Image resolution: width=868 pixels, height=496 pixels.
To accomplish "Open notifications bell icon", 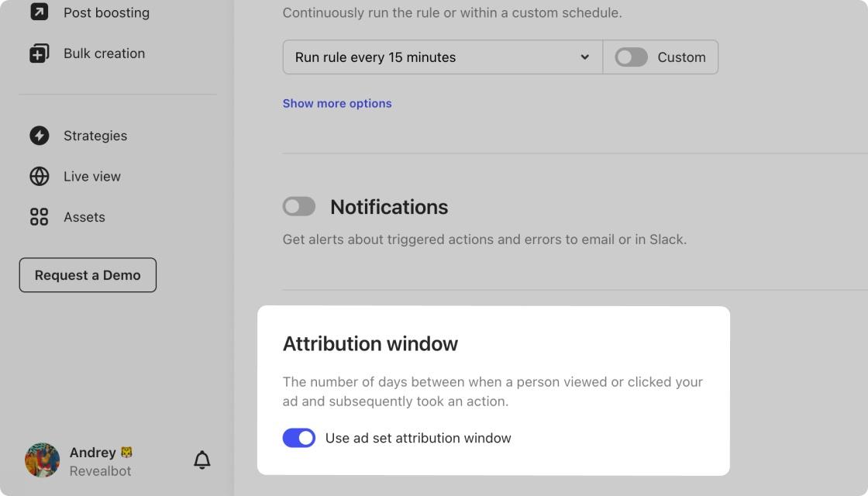I will [202, 460].
